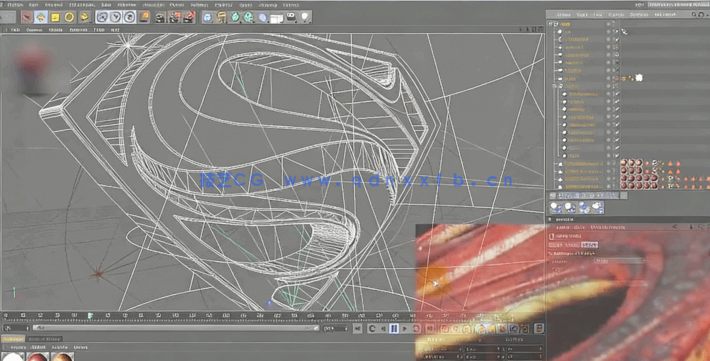Switch to the highlighted Materials manager tab
Viewport: 710px width, 361px height.
tap(13, 339)
